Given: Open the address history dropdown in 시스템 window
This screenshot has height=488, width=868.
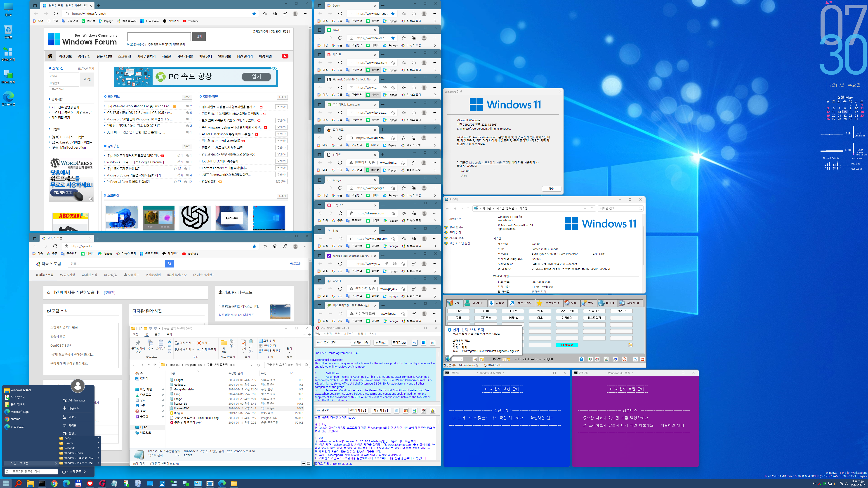Looking at the screenshot, I should point(585,209).
